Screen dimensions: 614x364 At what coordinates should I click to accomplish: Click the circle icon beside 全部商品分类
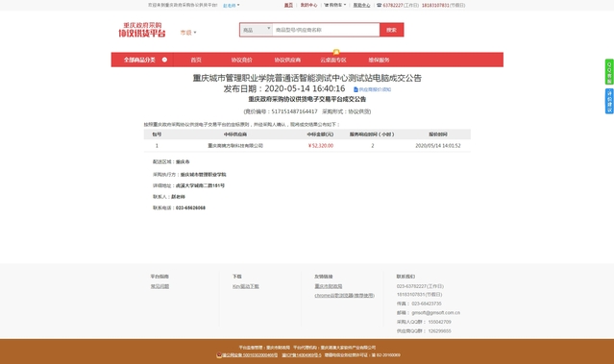pyautogui.click(x=165, y=60)
